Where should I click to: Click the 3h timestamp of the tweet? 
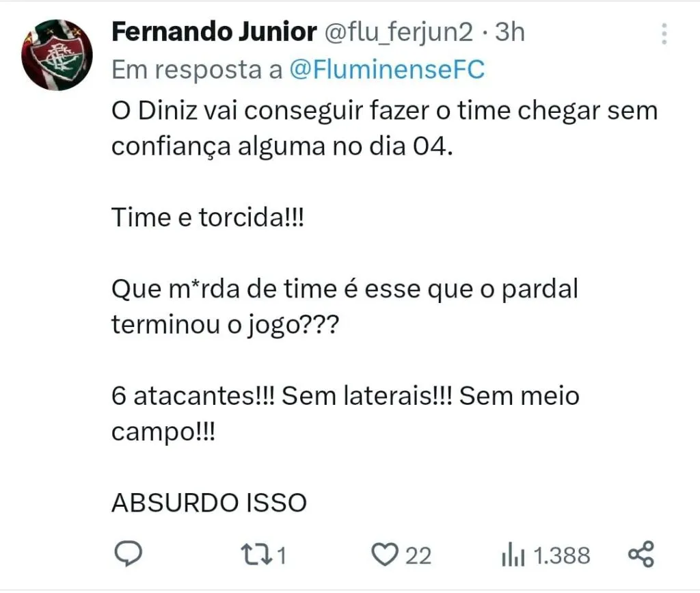click(509, 32)
